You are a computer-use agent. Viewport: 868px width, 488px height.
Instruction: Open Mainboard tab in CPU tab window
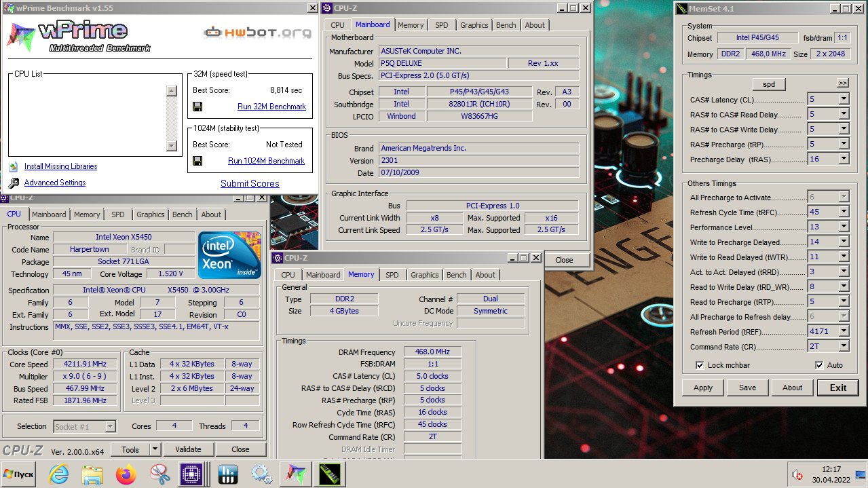[x=50, y=214]
